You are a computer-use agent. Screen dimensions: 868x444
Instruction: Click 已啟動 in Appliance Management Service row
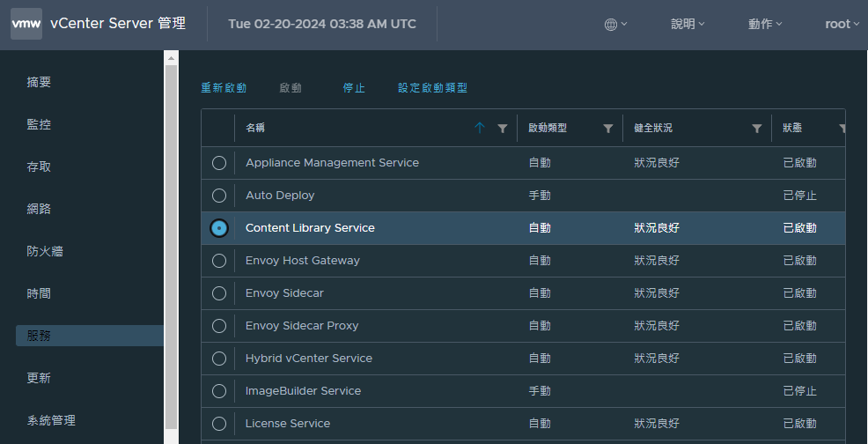click(800, 163)
